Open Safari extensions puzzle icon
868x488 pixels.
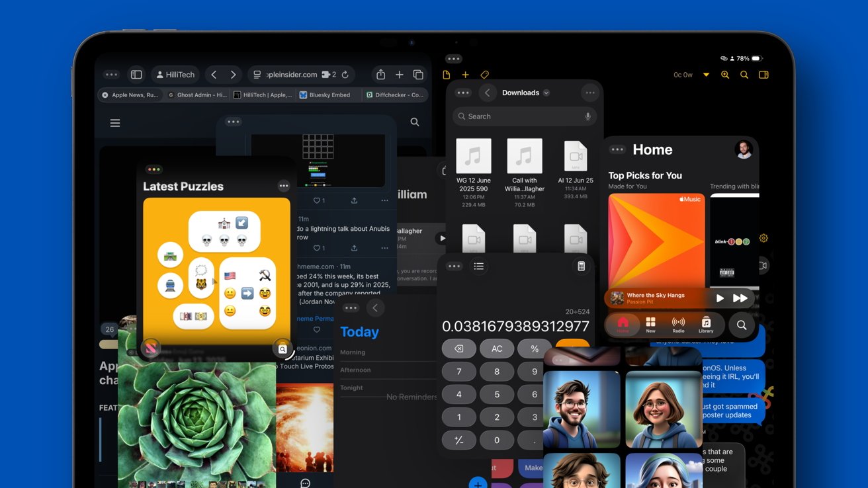click(x=327, y=75)
